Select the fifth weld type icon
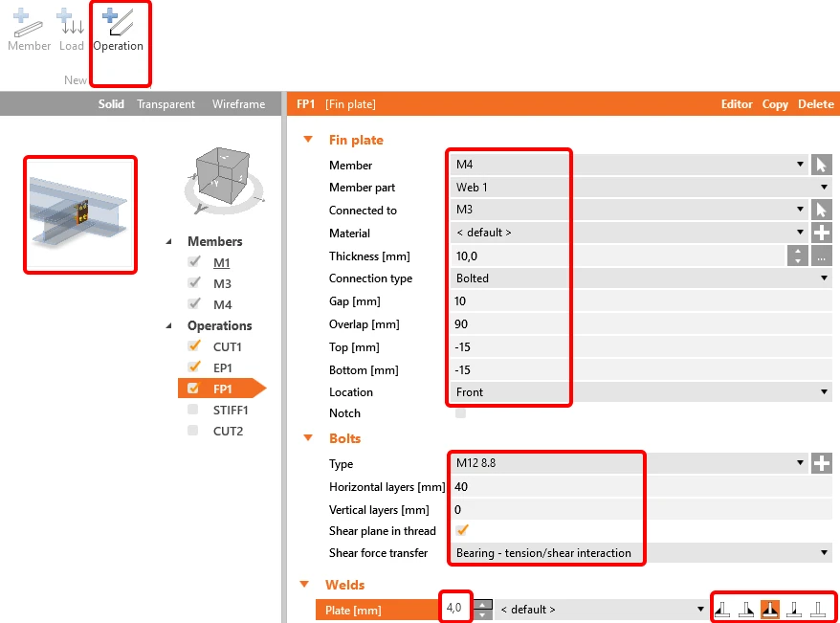 [818, 609]
